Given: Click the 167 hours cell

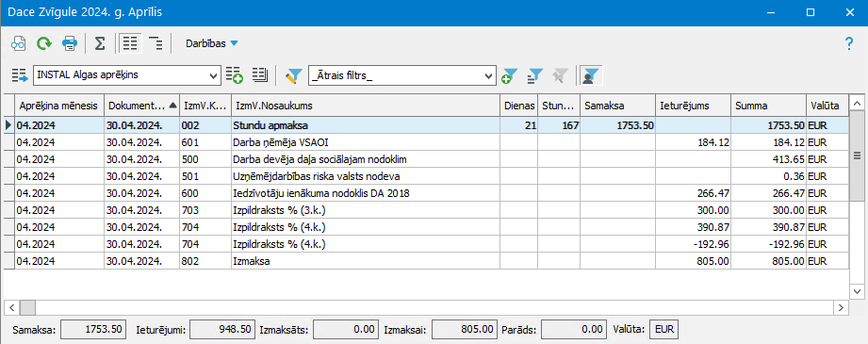Looking at the screenshot, I should tap(559, 125).
